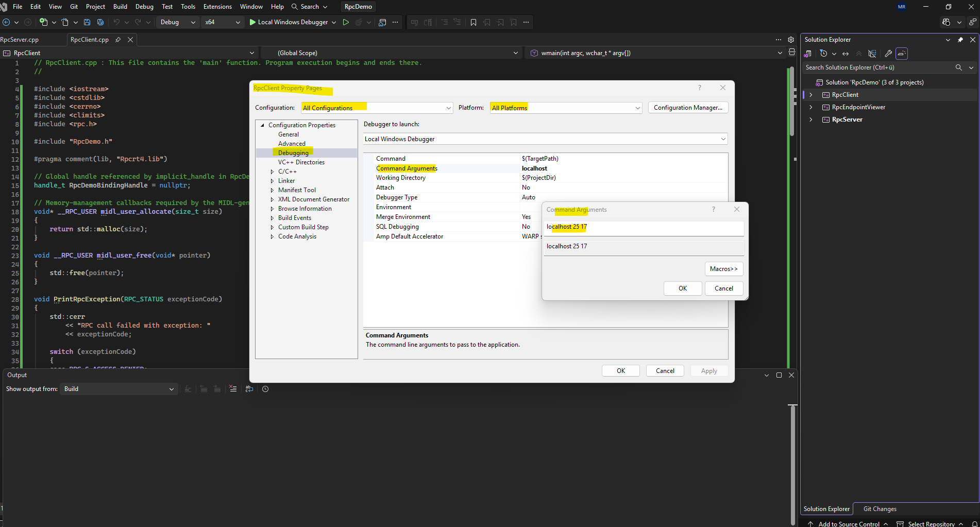The width and height of the screenshot is (980, 527).
Task: Click the Pending Changes Filter clock icon
Action: pos(823,54)
